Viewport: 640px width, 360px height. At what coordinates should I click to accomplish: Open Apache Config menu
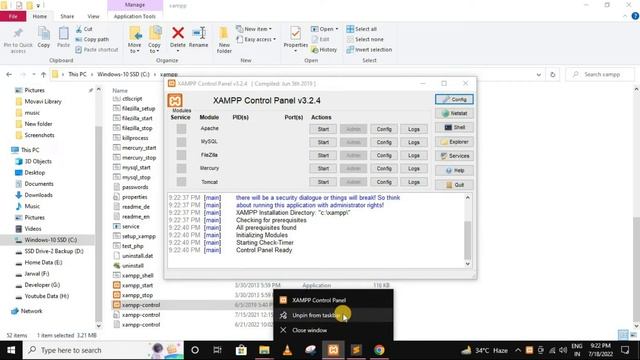[x=384, y=129]
